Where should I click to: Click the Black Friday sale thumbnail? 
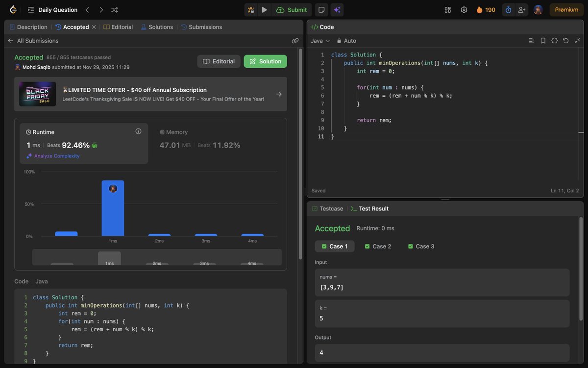coord(38,94)
